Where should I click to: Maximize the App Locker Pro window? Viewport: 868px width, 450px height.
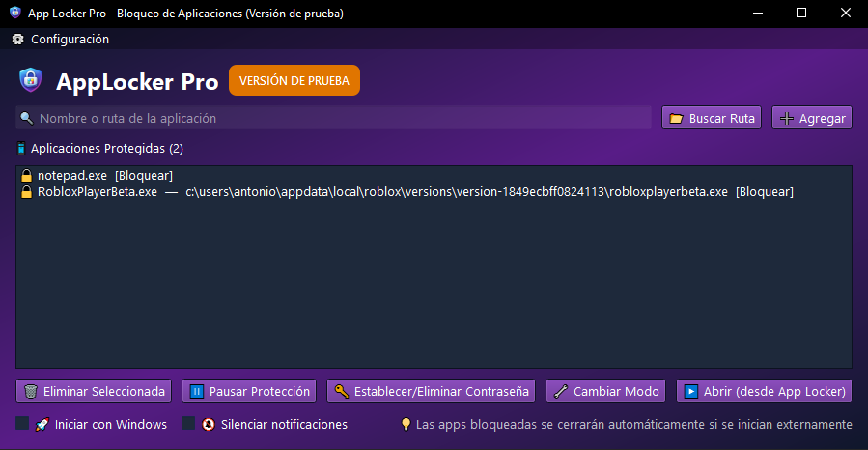click(801, 13)
